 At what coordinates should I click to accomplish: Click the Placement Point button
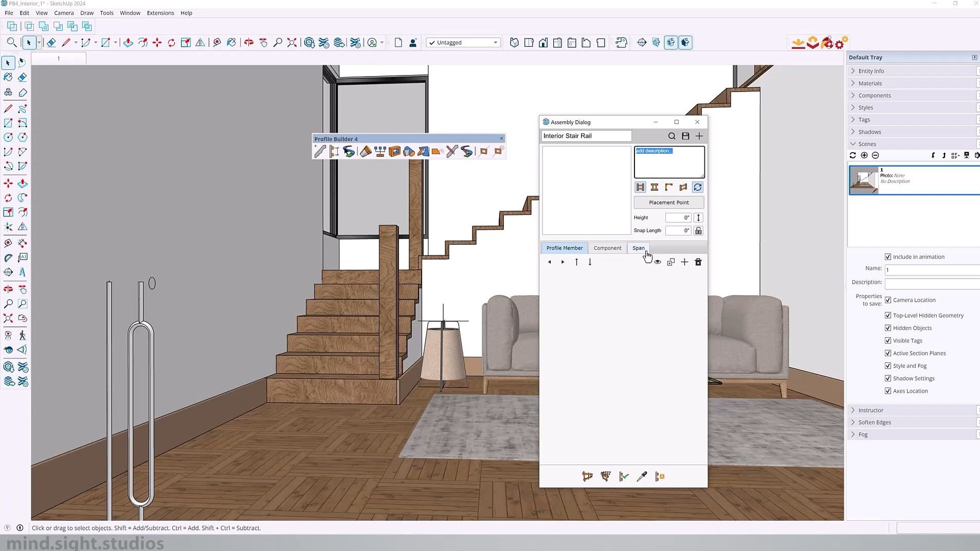pyautogui.click(x=668, y=202)
